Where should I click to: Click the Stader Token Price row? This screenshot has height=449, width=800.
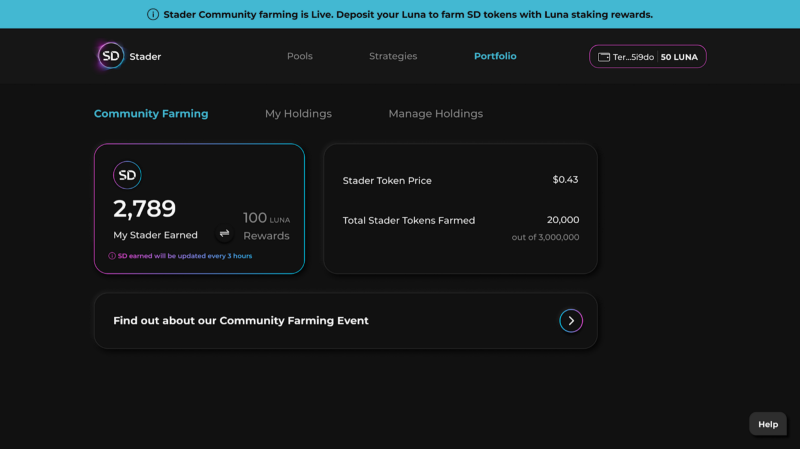[x=460, y=180]
